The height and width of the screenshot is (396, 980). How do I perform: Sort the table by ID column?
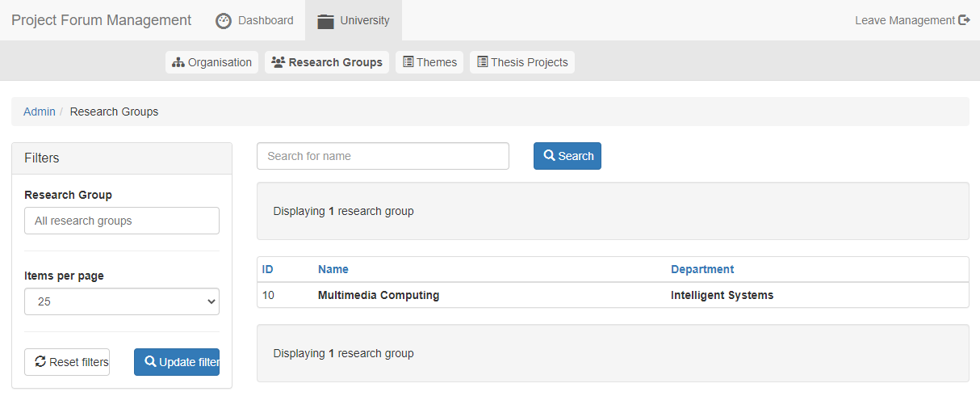[268, 269]
